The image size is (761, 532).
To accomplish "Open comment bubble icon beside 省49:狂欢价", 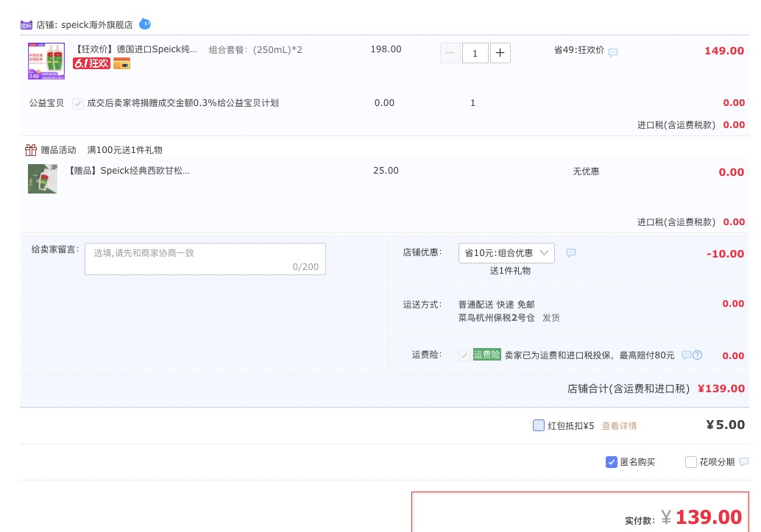I will click(x=613, y=52).
